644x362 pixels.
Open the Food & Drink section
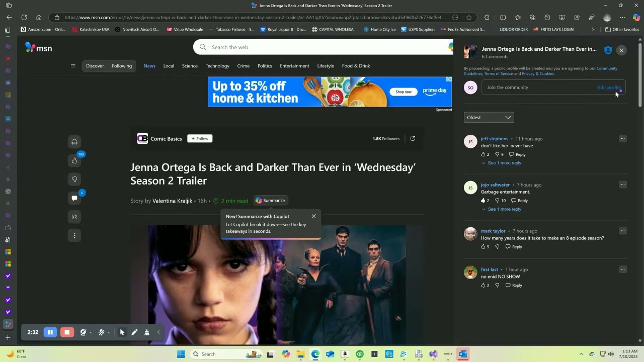(x=356, y=66)
